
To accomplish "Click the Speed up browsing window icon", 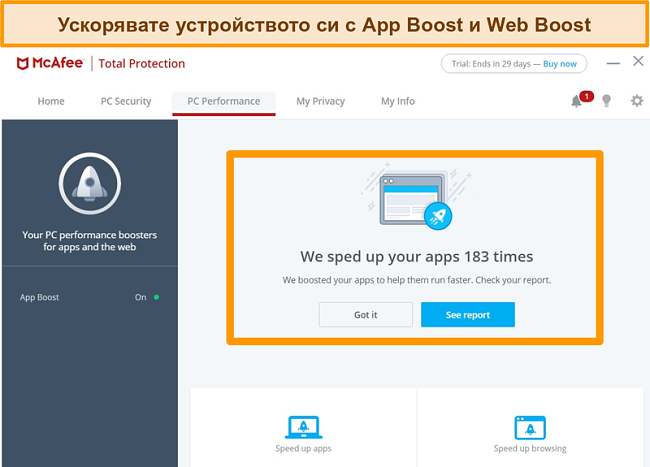I will pyautogui.click(x=530, y=427).
